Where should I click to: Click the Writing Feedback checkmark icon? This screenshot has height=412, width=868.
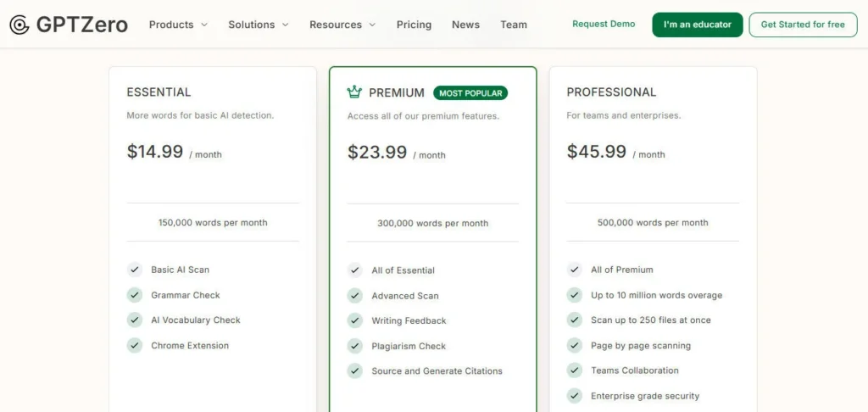pos(355,320)
